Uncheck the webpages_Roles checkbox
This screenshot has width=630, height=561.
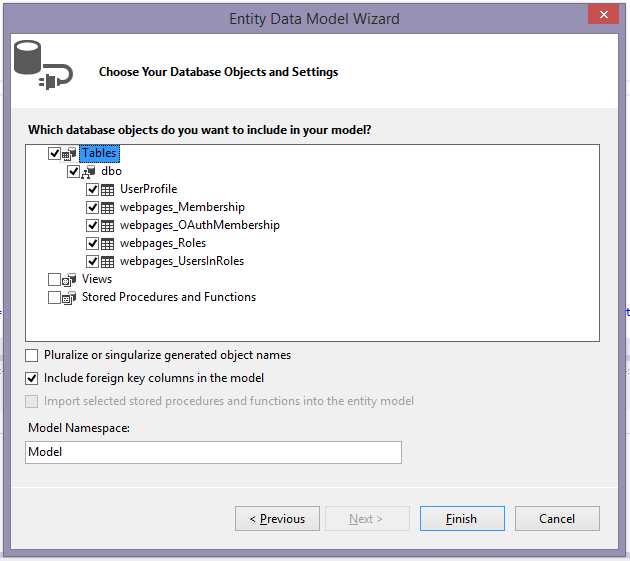[92, 244]
